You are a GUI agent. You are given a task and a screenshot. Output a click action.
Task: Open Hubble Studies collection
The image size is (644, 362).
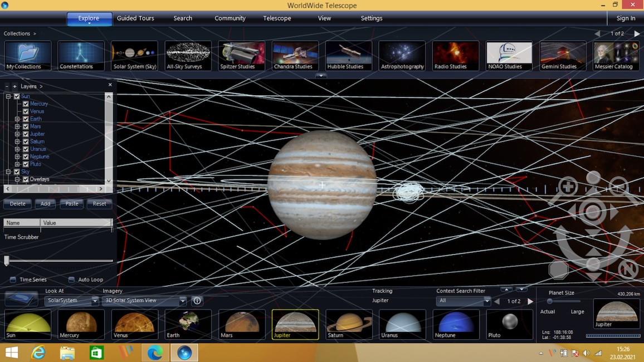[349, 55]
